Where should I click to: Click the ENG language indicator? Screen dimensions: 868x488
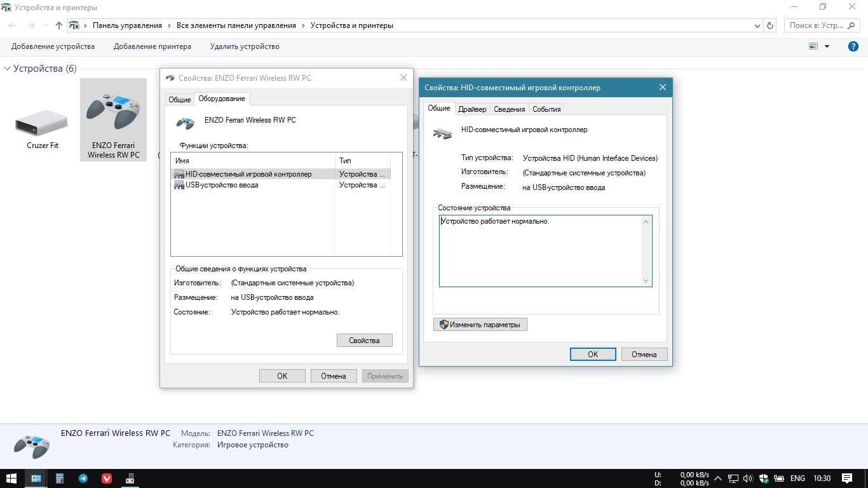pyautogui.click(x=797, y=478)
